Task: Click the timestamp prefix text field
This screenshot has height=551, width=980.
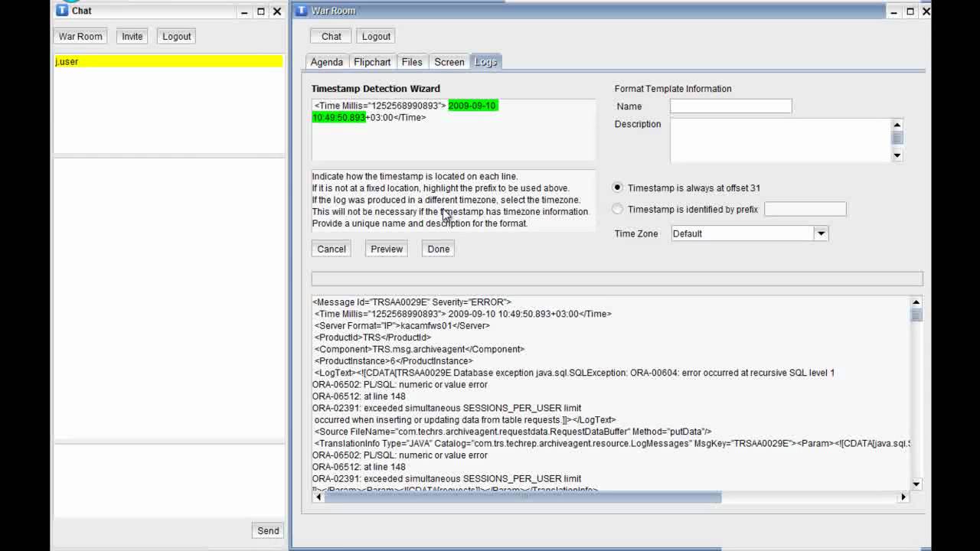Action: (805, 209)
